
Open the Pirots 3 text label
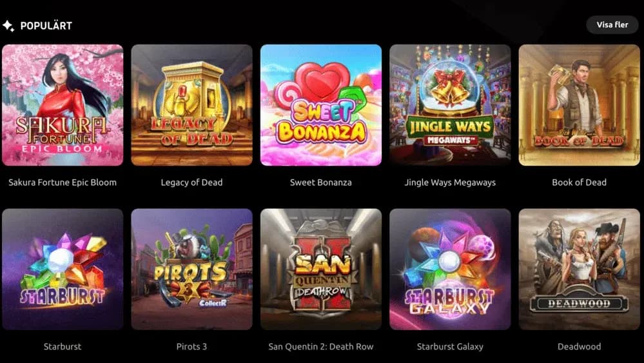(x=192, y=347)
